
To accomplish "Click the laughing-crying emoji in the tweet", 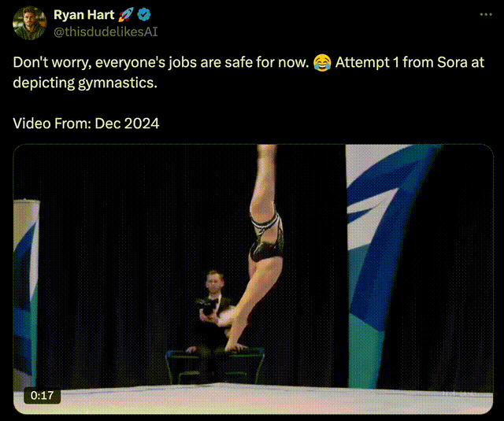I will point(321,61).
